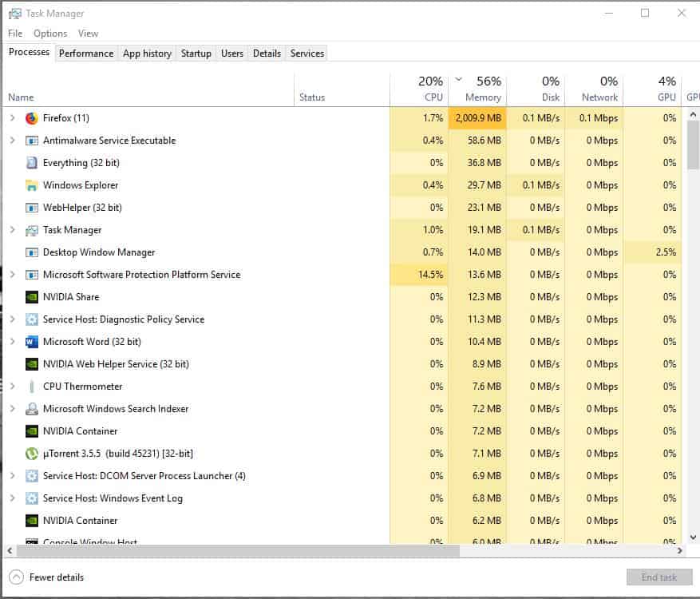Click the Antimalware Service Executable icon
The width and height of the screenshot is (700, 599).
click(32, 141)
